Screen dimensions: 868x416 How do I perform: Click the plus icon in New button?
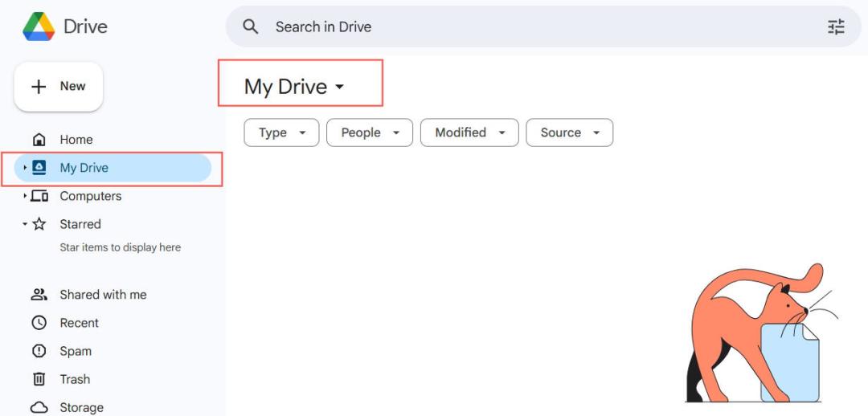(x=39, y=86)
